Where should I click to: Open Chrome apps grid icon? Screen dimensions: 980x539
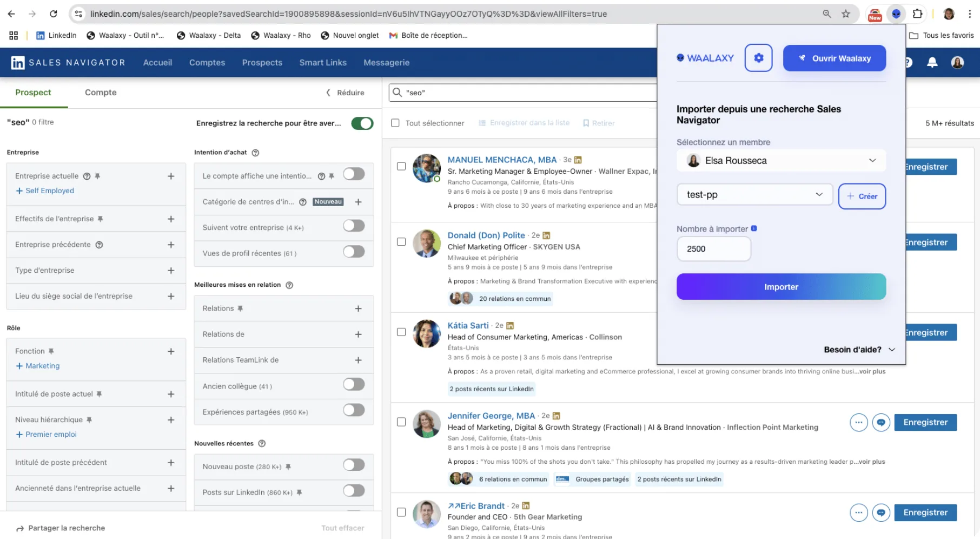pos(14,35)
